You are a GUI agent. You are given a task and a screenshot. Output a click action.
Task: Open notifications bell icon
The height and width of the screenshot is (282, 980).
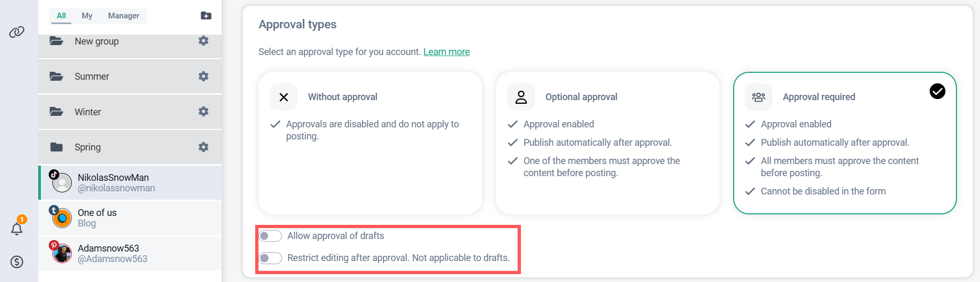coord(17,229)
